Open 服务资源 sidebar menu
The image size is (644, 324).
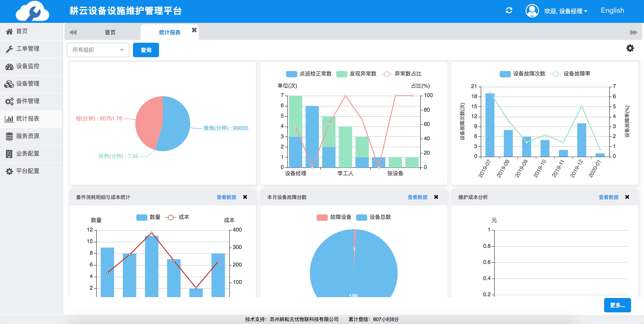[28, 136]
